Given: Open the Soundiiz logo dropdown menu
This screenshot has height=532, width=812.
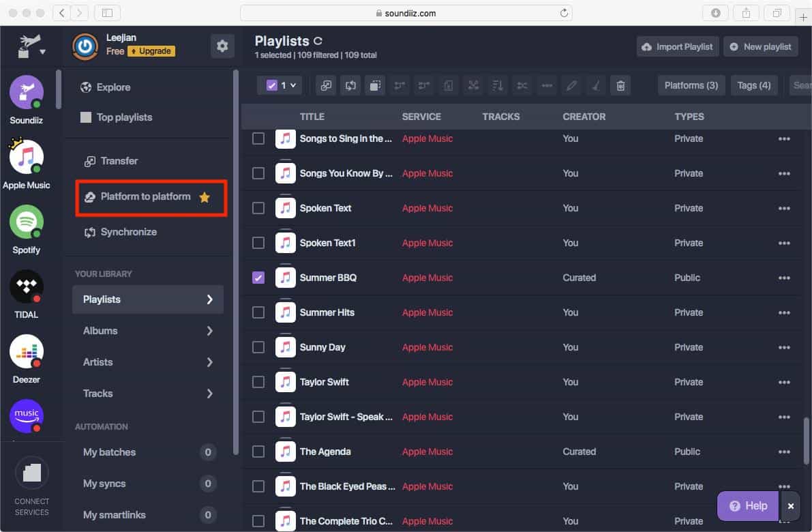Looking at the screenshot, I should click(x=31, y=46).
